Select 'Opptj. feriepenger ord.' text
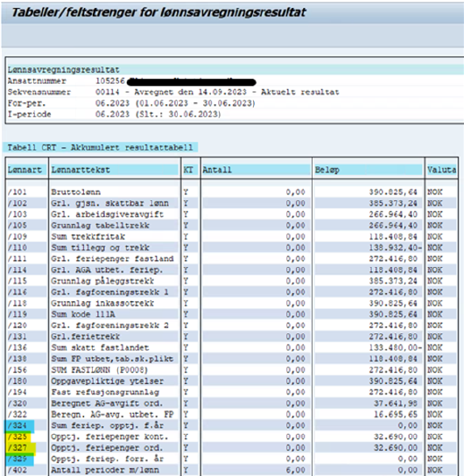This screenshot has width=464, height=476. coord(107,448)
